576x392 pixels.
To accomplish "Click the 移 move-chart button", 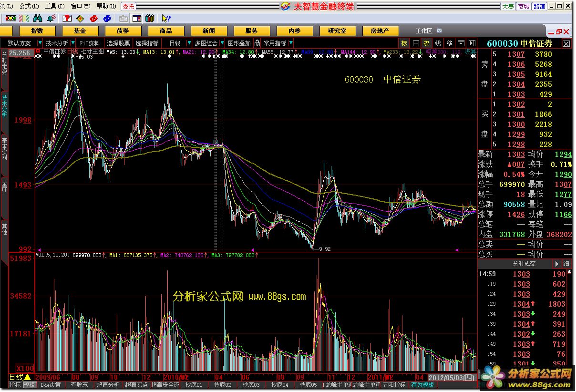I will (450, 43).
